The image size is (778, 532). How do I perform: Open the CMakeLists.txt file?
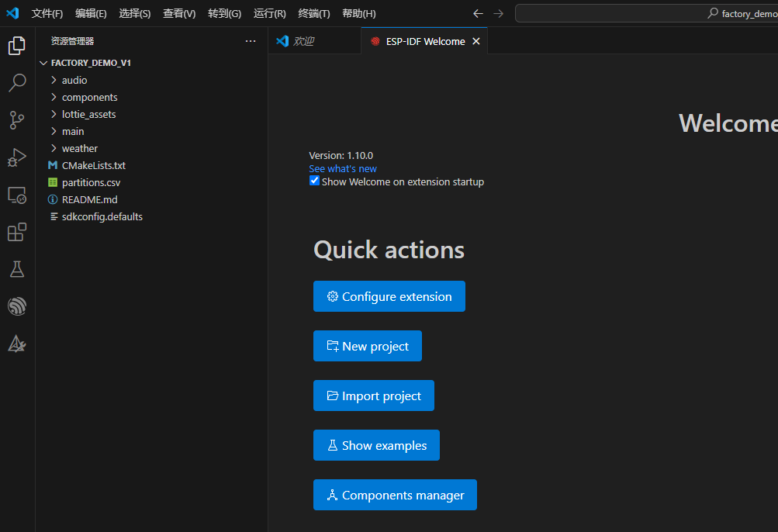point(93,165)
